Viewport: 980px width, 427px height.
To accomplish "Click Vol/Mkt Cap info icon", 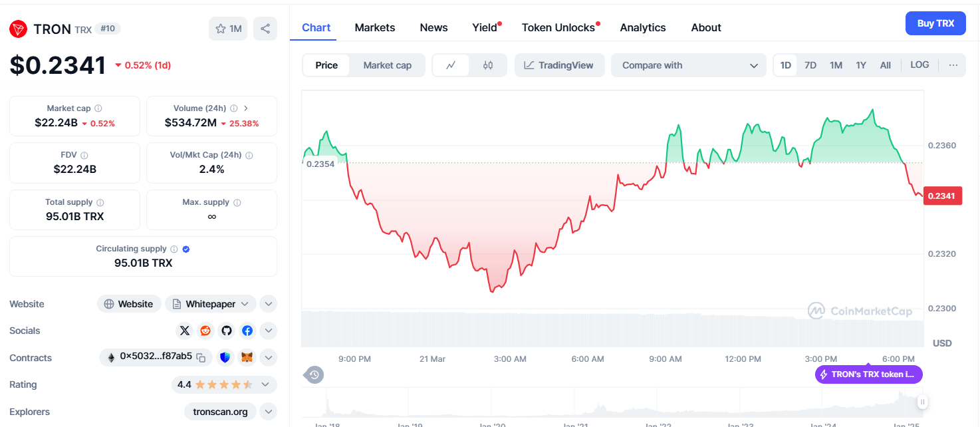I will pyautogui.click(x=249, y=155).
